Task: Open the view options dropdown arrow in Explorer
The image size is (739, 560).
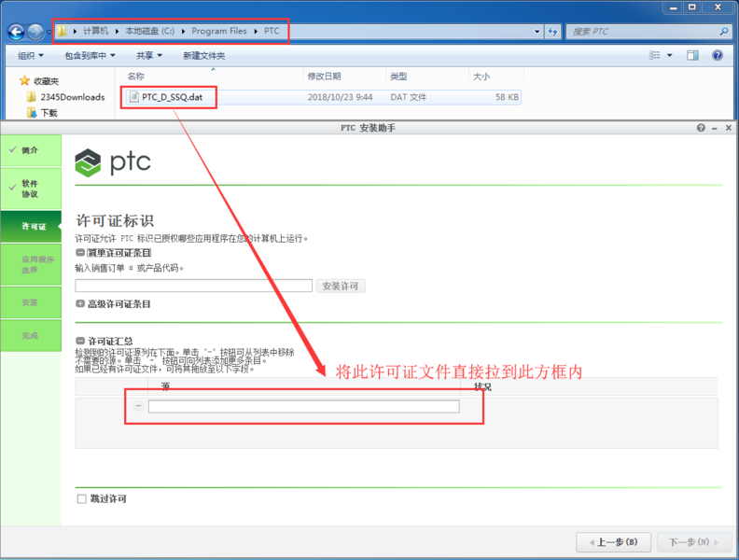Action: (x=670, y=56)
